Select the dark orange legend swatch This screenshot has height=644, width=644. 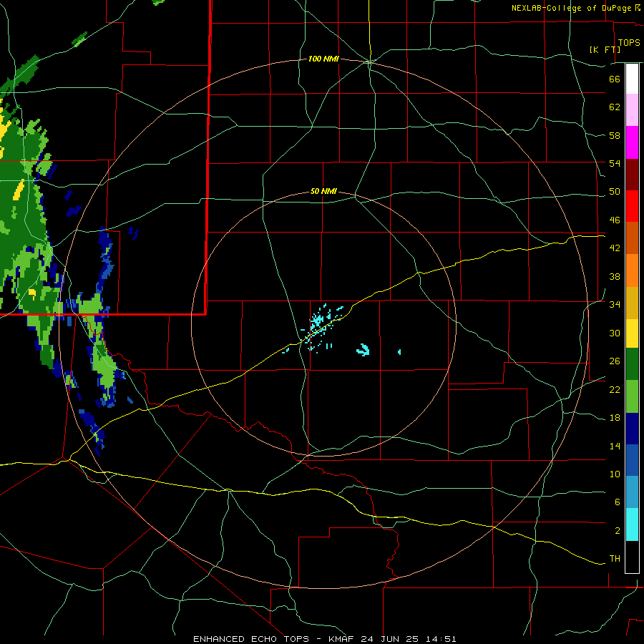tap(632, 238)
